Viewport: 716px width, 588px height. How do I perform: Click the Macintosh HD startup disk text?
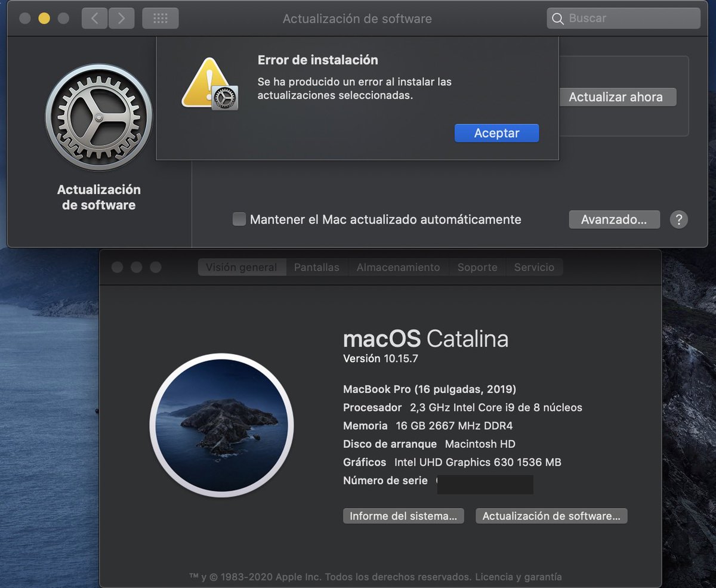(480, 444)
